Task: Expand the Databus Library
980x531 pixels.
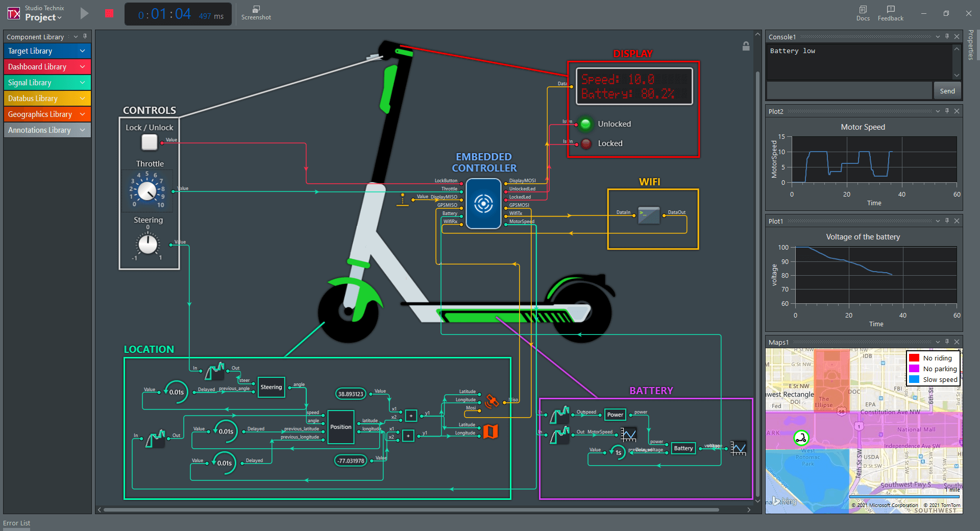Action: tap(47, 99)
